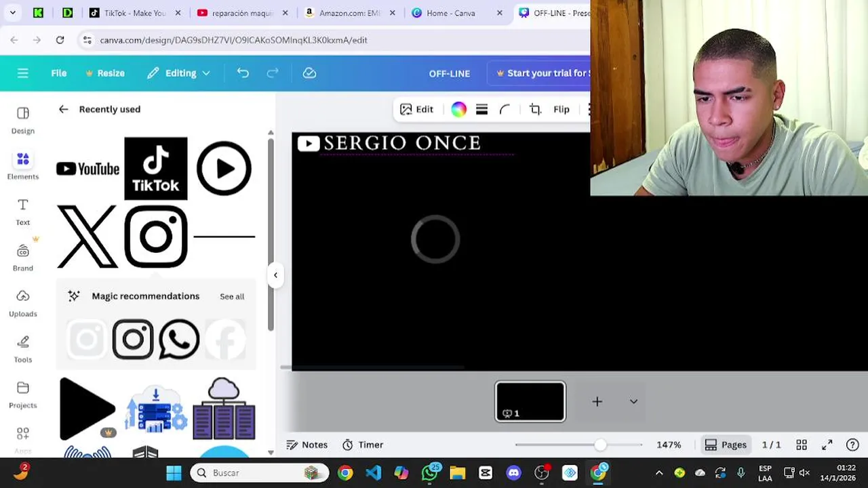Open the Elements sidebar tab

click(x=23, y=165)
